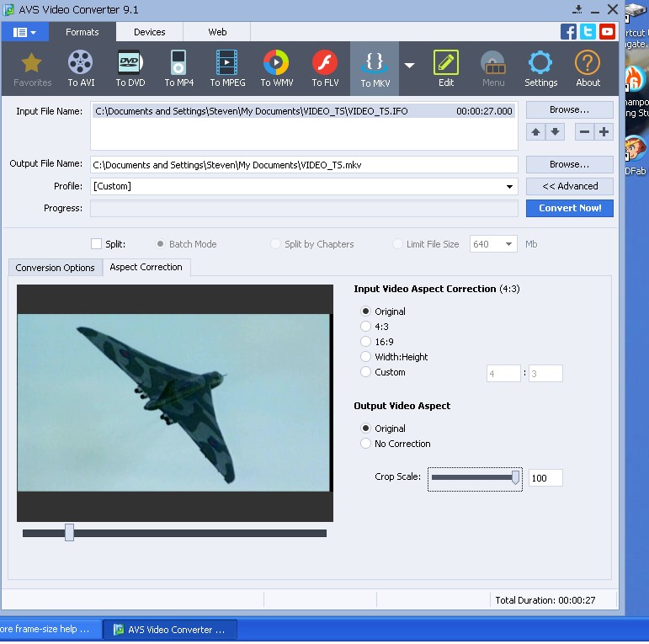Open the main menu dropdown button
649x644 pixels.
coord(24,32)
